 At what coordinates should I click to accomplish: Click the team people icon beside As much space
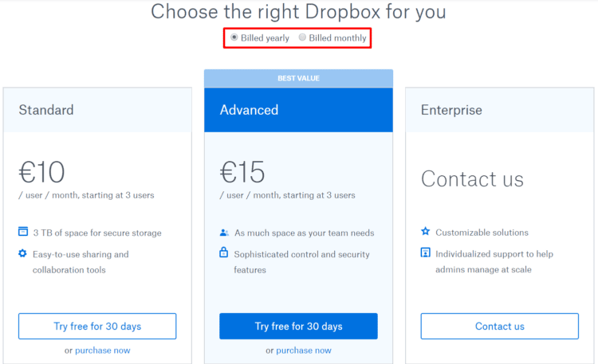click(x=224, y=232)
